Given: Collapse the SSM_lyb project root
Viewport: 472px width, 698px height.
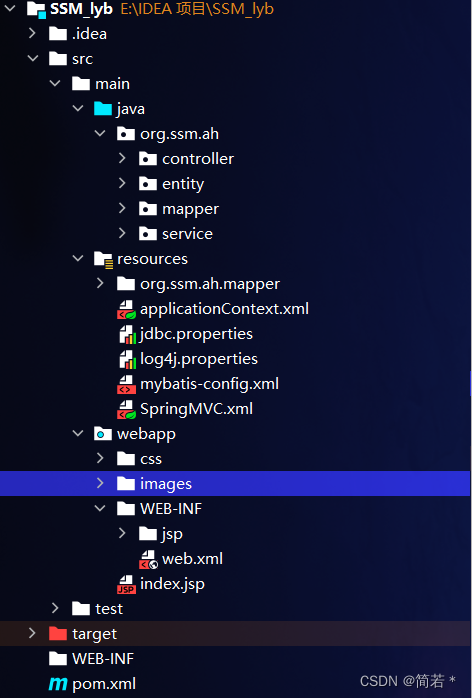Looking at the screenshot, I should click(10, 8).
